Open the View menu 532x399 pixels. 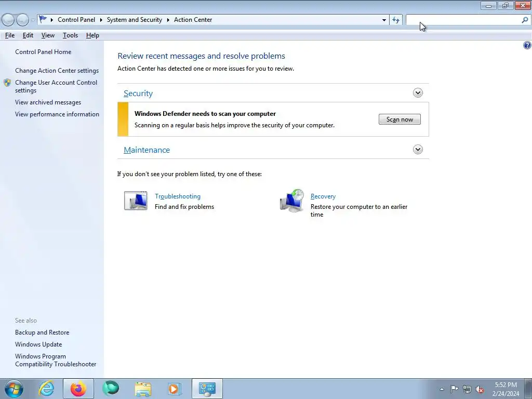pyautogui.click(x=48, y=35)
